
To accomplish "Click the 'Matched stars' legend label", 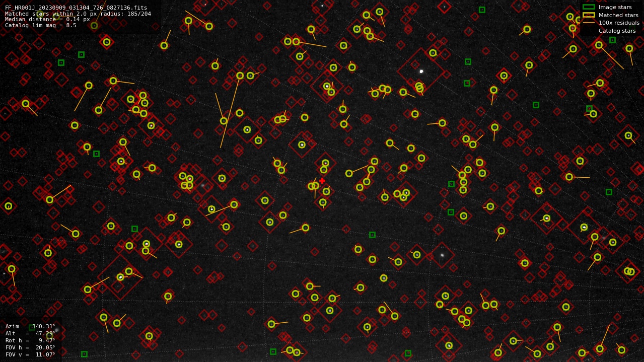I will point(618,15).
